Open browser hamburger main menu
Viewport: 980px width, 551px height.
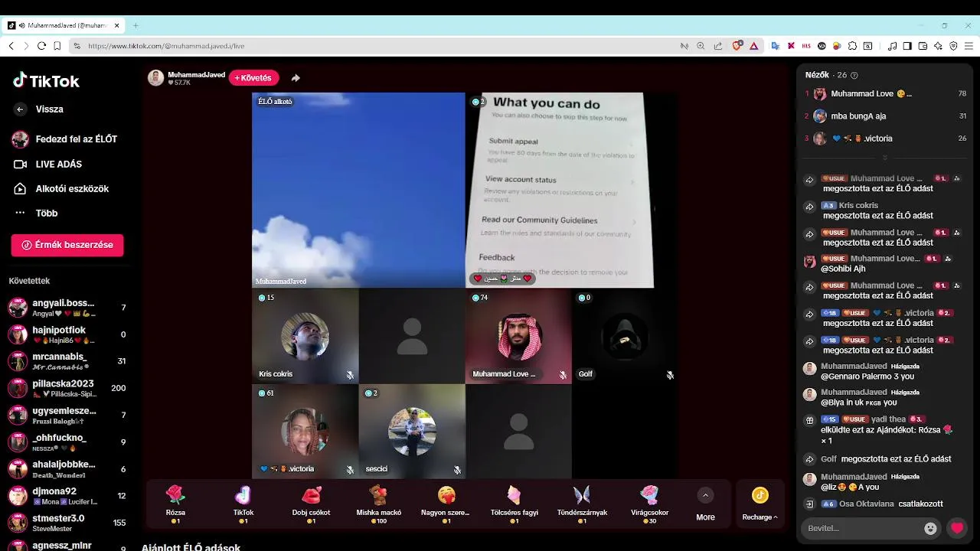(x=969, y=46)
